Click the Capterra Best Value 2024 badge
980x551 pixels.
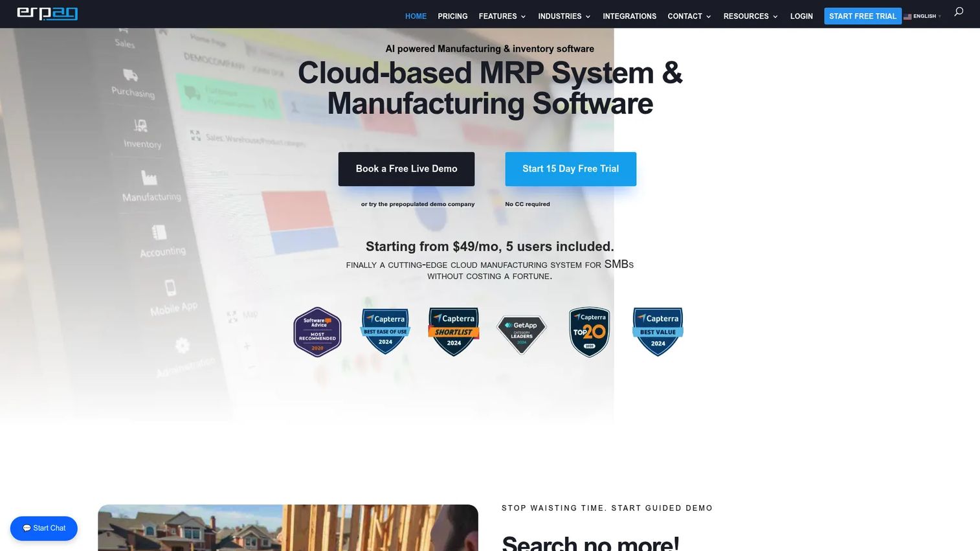tap(658, 332)
